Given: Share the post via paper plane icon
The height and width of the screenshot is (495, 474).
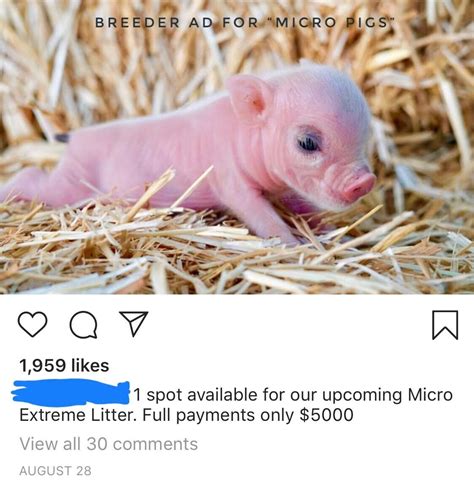Looking at the screenshot, I should coord(134,323).
